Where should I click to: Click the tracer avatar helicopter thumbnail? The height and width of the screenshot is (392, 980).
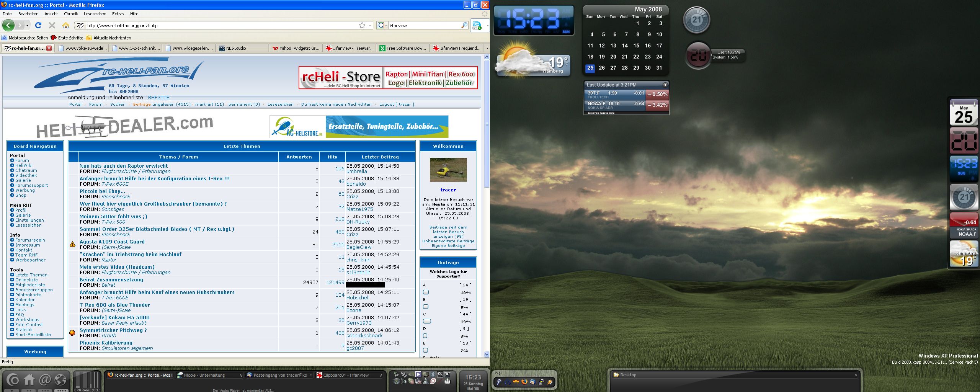coord(448,170)
